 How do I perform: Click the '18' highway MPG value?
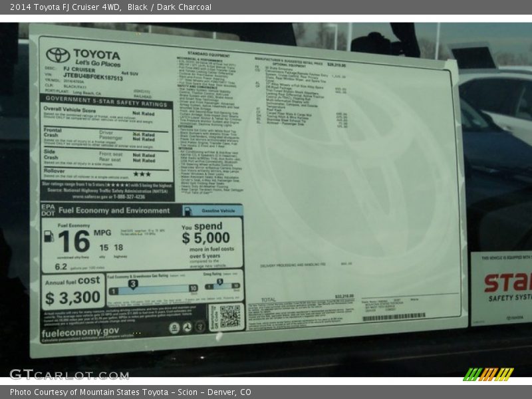(118, 247)
